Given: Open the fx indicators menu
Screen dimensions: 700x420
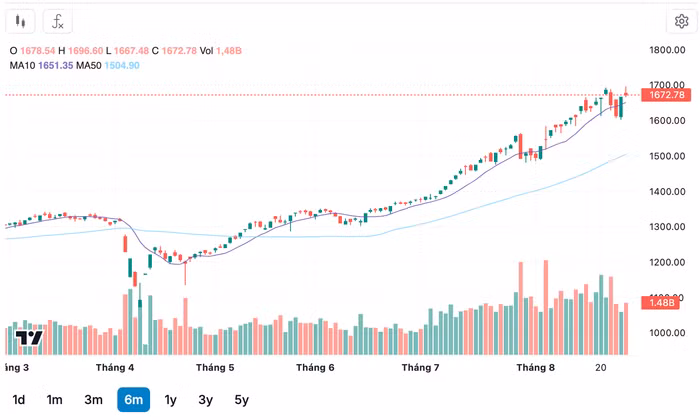Looking at the screenshot, I should (x=58, y=21).
